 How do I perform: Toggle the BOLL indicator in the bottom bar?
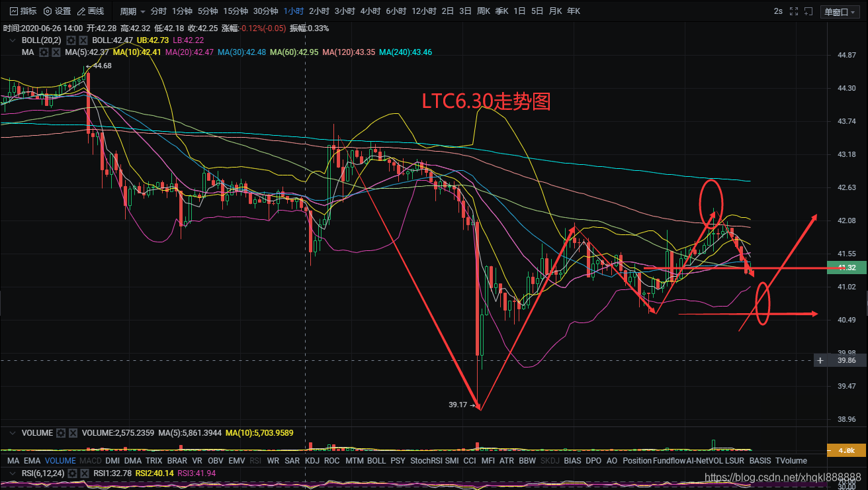[376, 461]
